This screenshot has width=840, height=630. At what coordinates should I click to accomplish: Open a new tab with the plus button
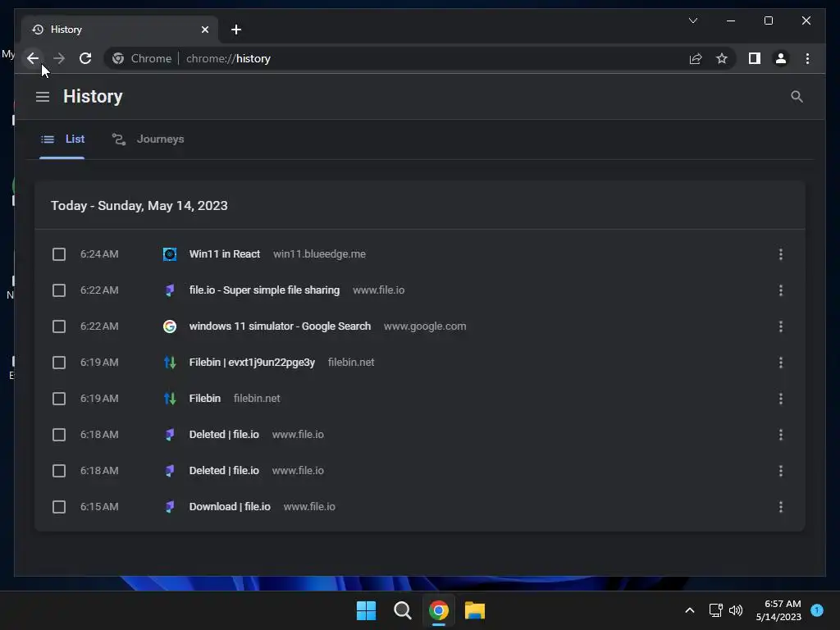pyautogui.click(x=236, y=30)
